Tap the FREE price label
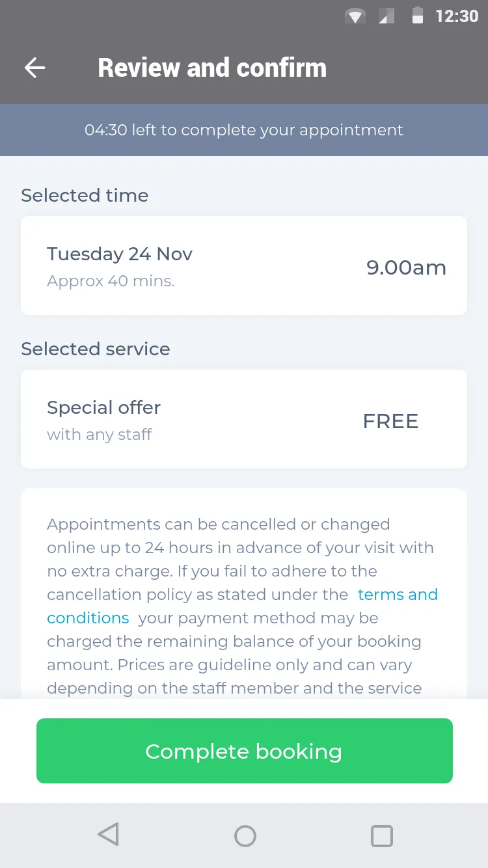The width and height of the screenshot is (488, 868). (390, 421)
